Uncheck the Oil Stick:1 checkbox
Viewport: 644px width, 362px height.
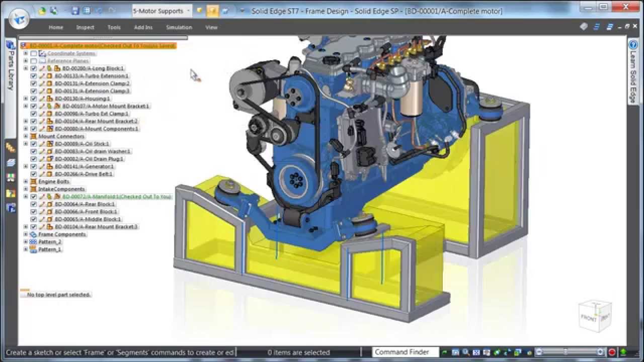click(34, 144)
